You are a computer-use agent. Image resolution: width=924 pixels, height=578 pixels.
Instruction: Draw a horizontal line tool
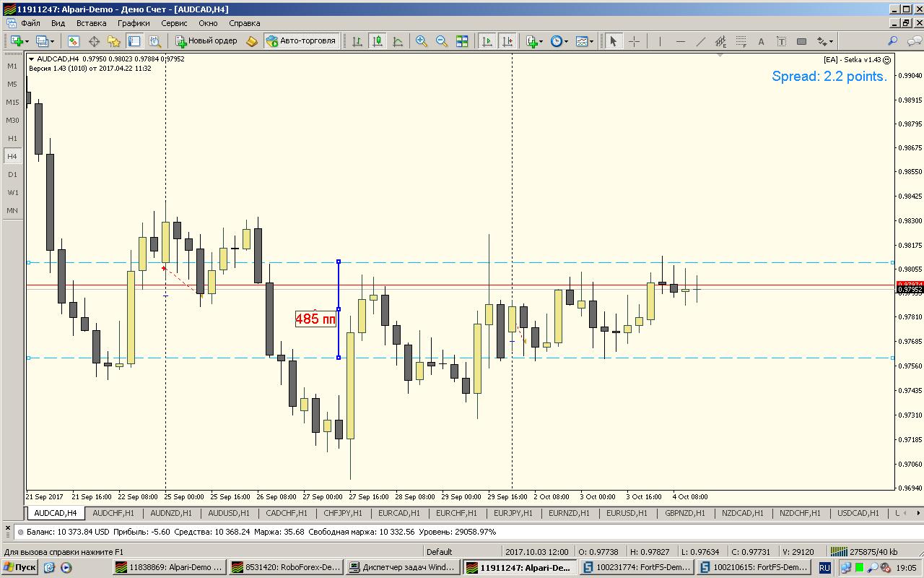pyautogui.click(x=680, y=41)
